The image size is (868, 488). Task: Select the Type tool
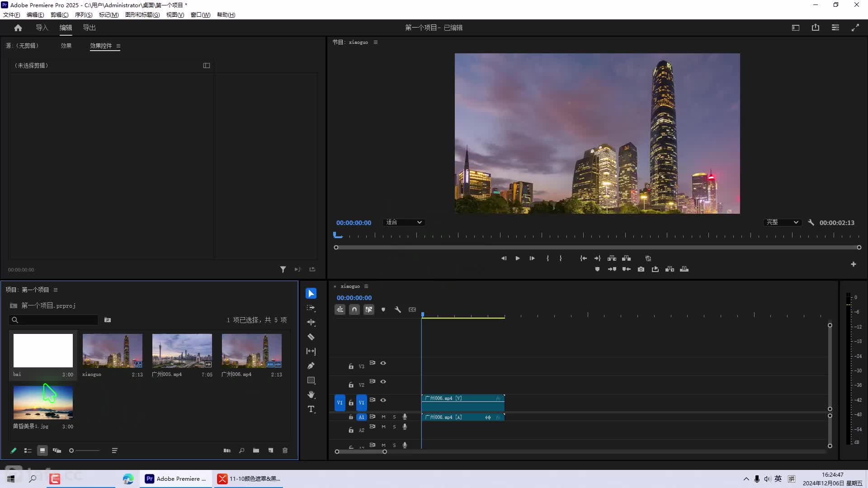pos(311,409)
